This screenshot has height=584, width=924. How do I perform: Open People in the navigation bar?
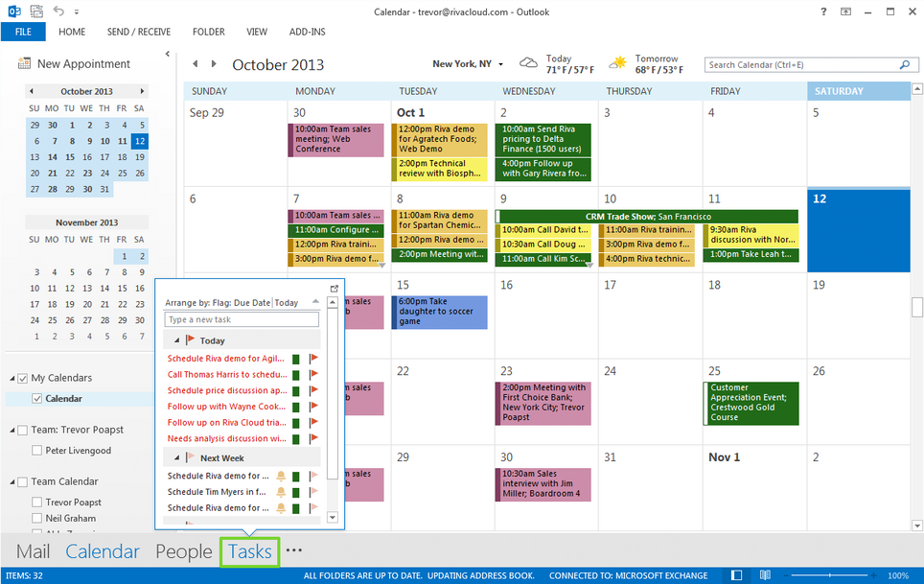183,551
